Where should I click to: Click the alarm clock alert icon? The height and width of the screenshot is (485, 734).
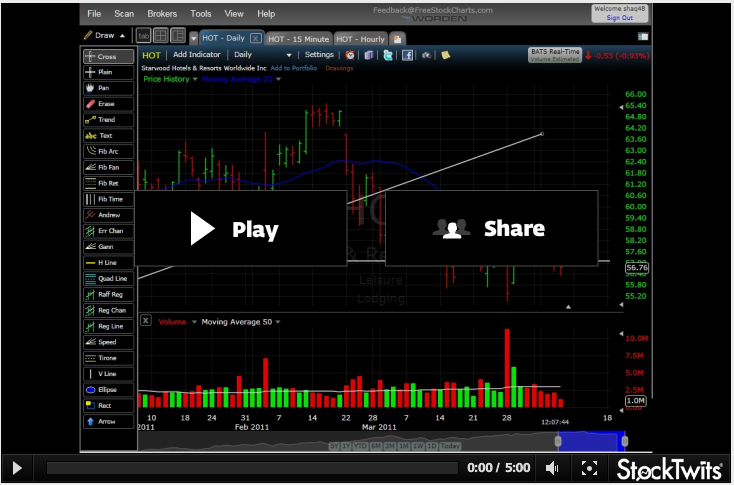point(350,55)
